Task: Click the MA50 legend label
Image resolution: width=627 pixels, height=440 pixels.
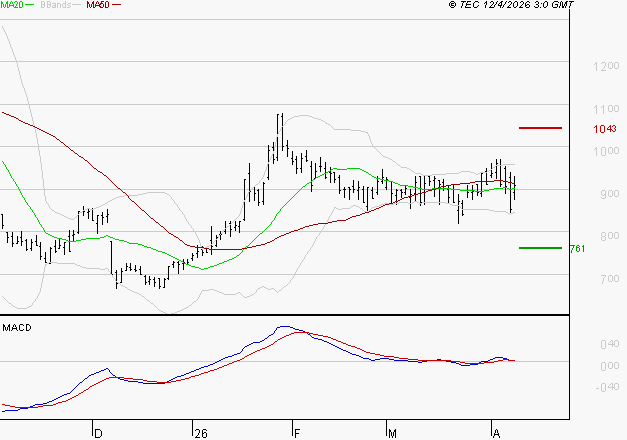Action: pos(98,5)
